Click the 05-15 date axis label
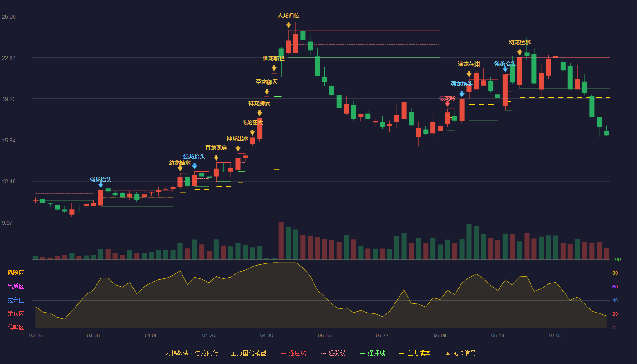 tap(324, 335)
